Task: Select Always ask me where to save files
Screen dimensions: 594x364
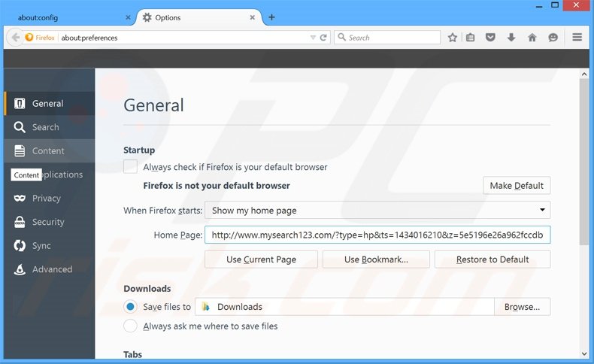Action: click(x=130, y=326)
